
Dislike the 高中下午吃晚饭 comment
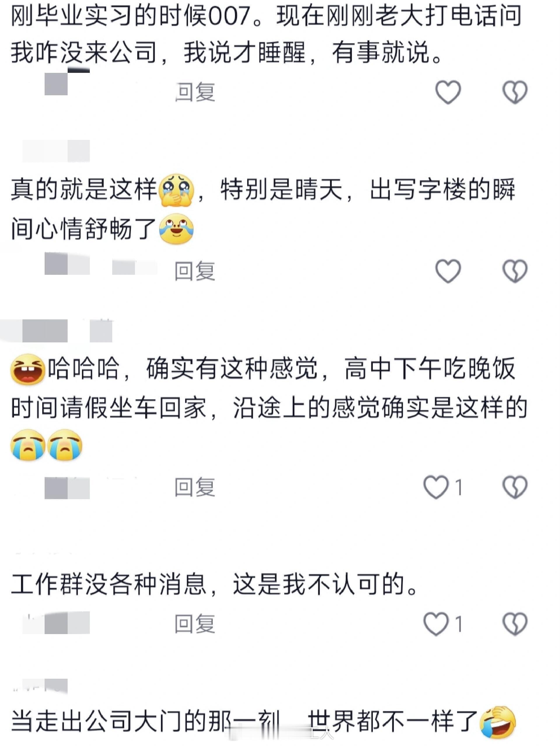click(515, 487)
